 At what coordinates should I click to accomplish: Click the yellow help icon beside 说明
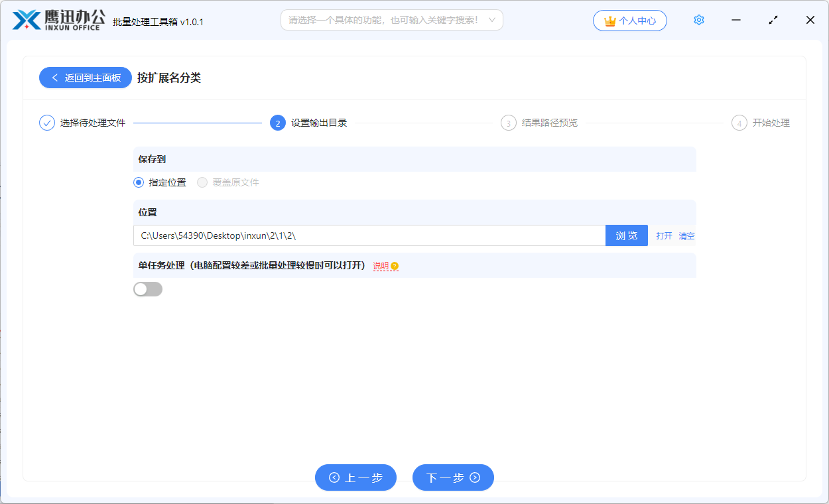pyautogui.click(x=395, y=266)
